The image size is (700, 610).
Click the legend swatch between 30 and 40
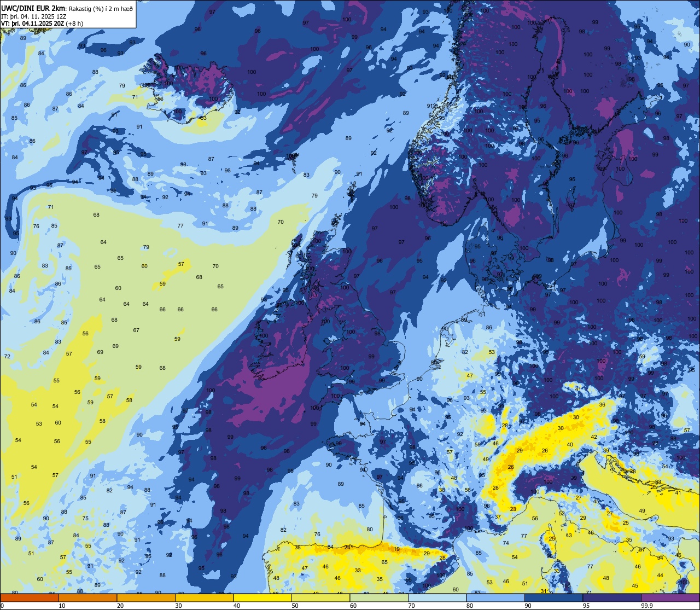tap(204, 597)
